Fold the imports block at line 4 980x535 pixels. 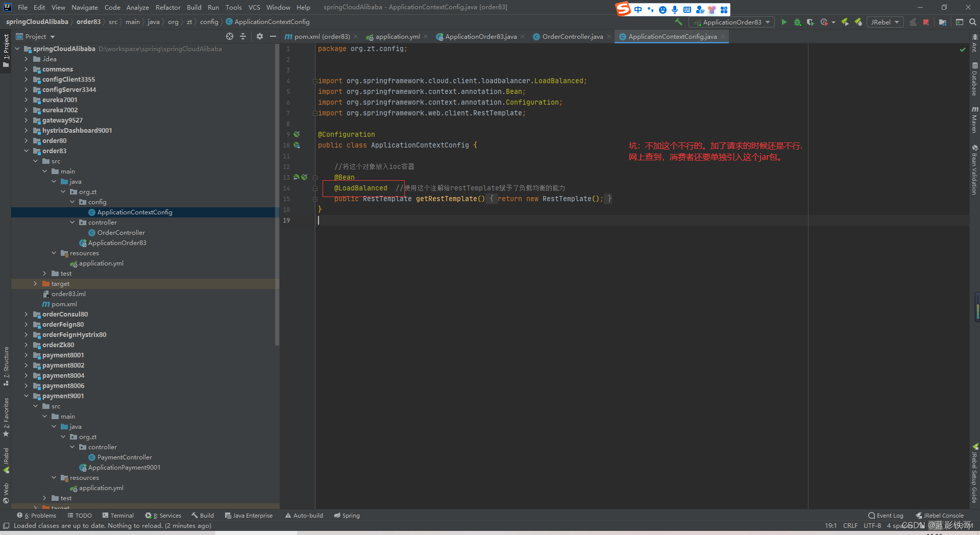pos(315,81)
